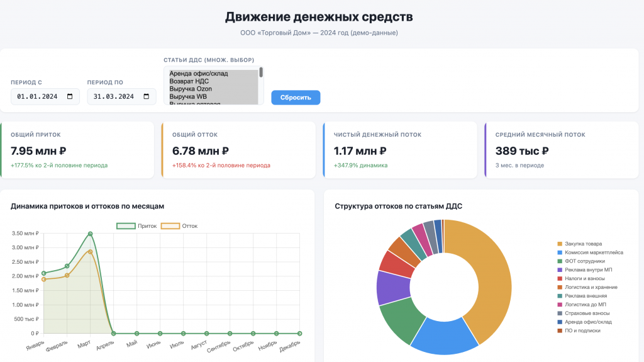This screenshot has height=362, width=644.
Task: Click the February outflow data point
Action: point(67,275)
